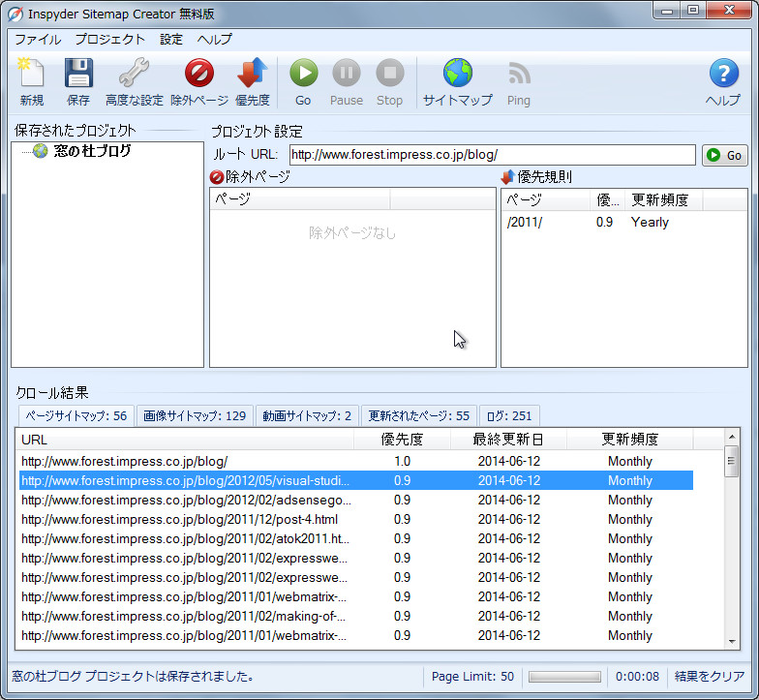The height and width of the screenshot is (700, 759).
Task: Select the 2011/02/making-of-... result row
Action: point(356,616)
